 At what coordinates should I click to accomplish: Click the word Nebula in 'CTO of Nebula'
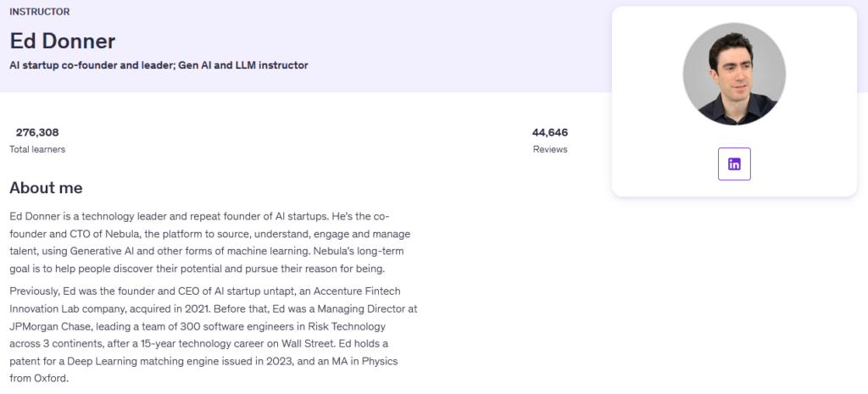120,234
